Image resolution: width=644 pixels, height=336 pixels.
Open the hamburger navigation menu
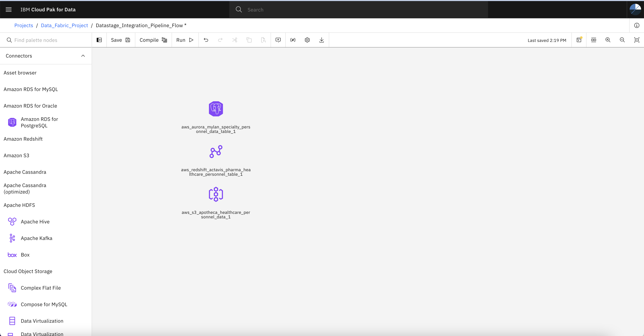point(9,10)
